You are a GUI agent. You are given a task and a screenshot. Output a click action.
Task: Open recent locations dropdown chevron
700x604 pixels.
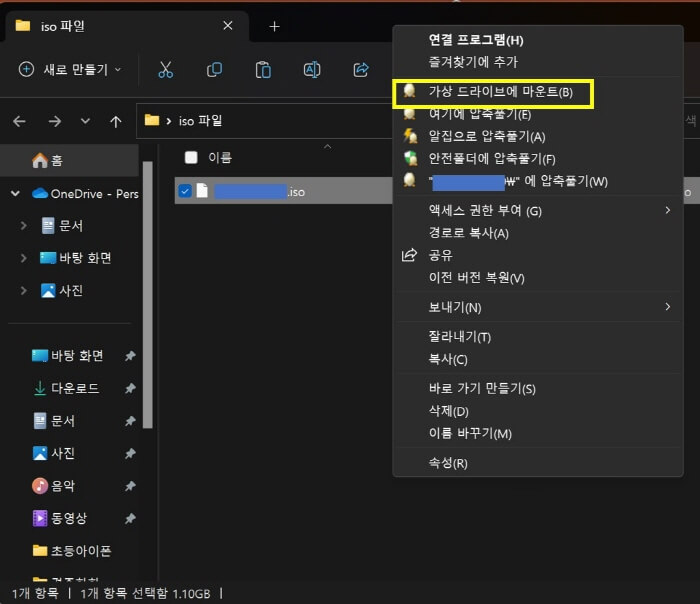(85, 121)
